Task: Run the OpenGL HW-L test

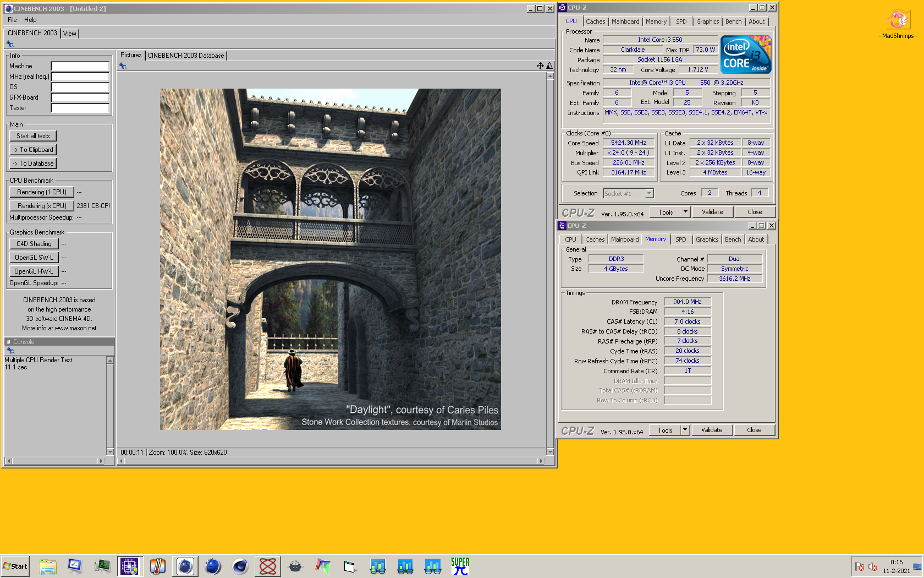Action: 34,271
